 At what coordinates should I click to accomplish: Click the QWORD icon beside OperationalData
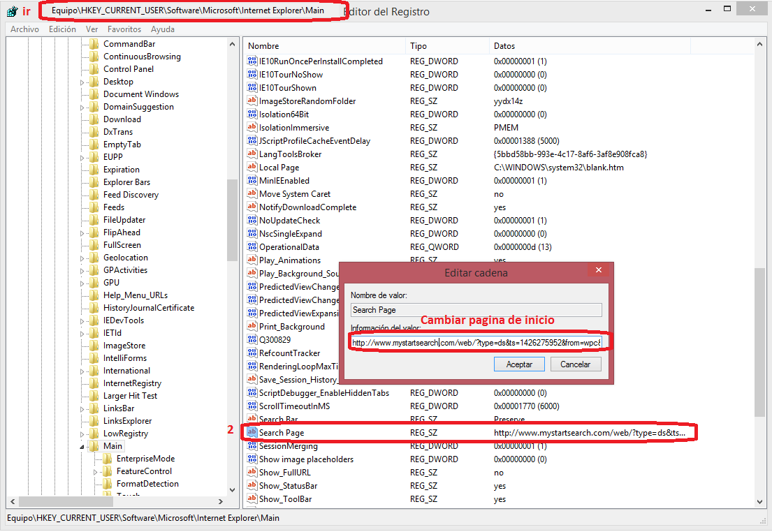coord(252,247)
